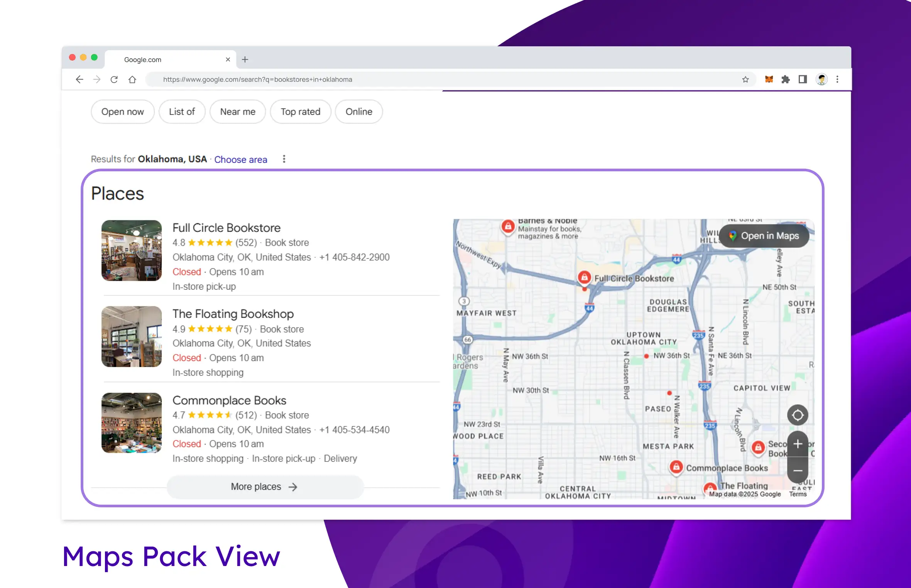The height and width of the screenshot is (588, 911).
Task: Add a new tab with the plus icon
Action: [245, 59]
